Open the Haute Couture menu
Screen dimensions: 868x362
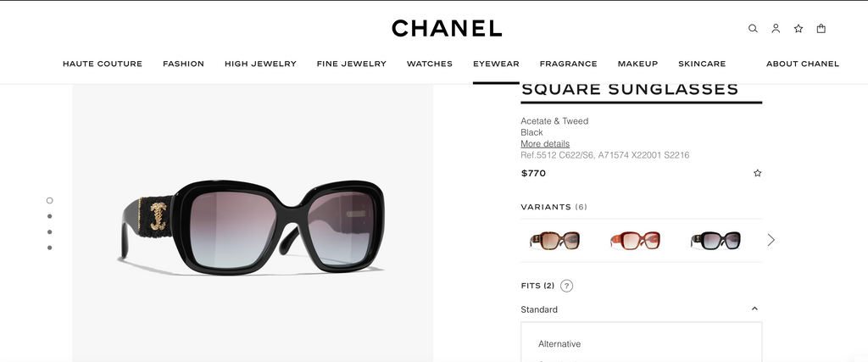103,64
